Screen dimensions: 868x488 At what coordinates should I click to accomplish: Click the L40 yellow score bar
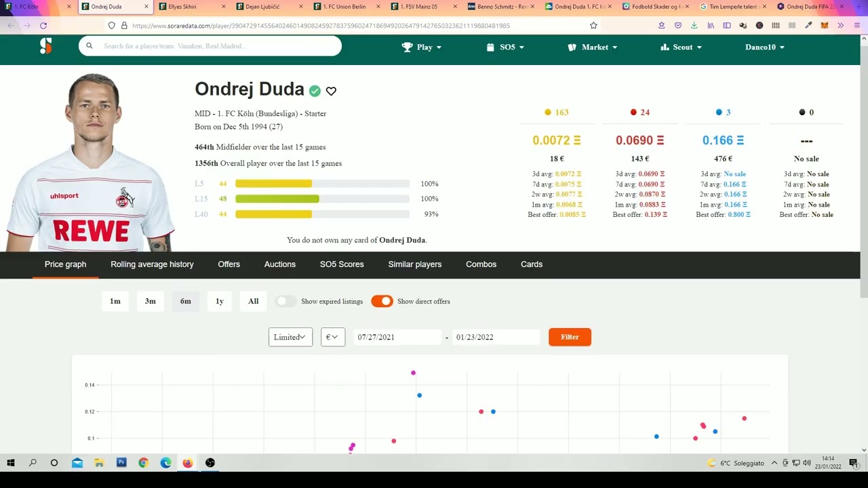tap(273, 214)
